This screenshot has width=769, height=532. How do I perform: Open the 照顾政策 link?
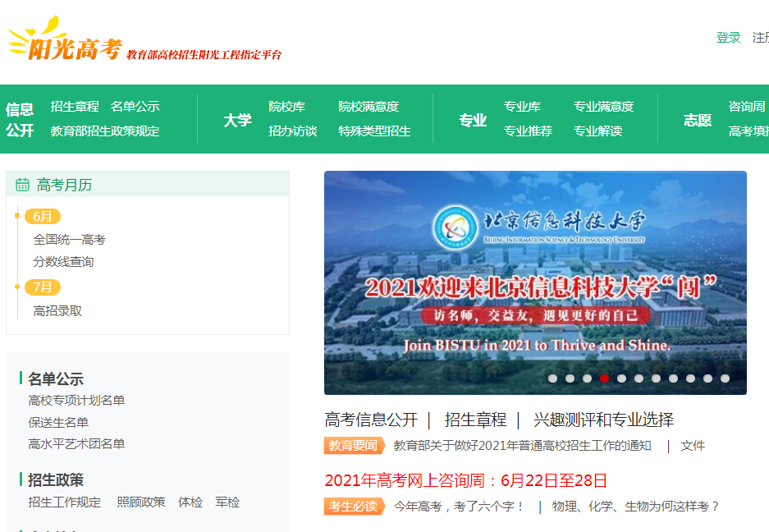click(x=141, y=502)
